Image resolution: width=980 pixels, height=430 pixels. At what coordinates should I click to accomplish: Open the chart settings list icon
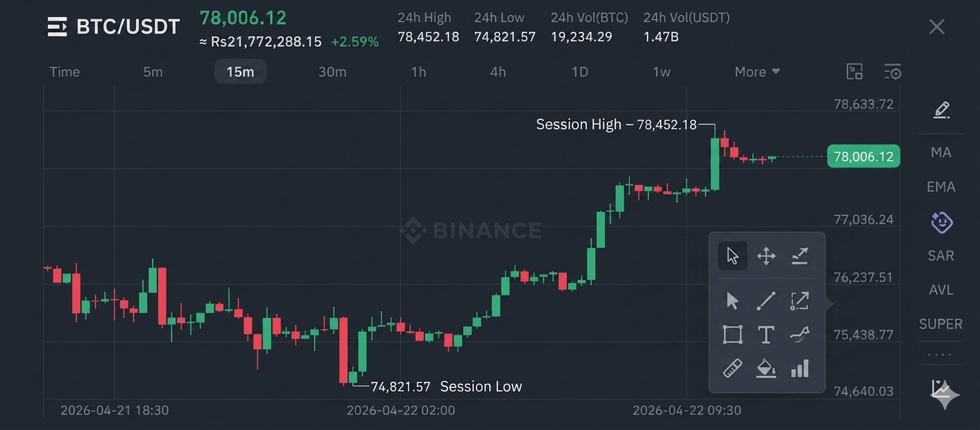click(x=892, y=71)
